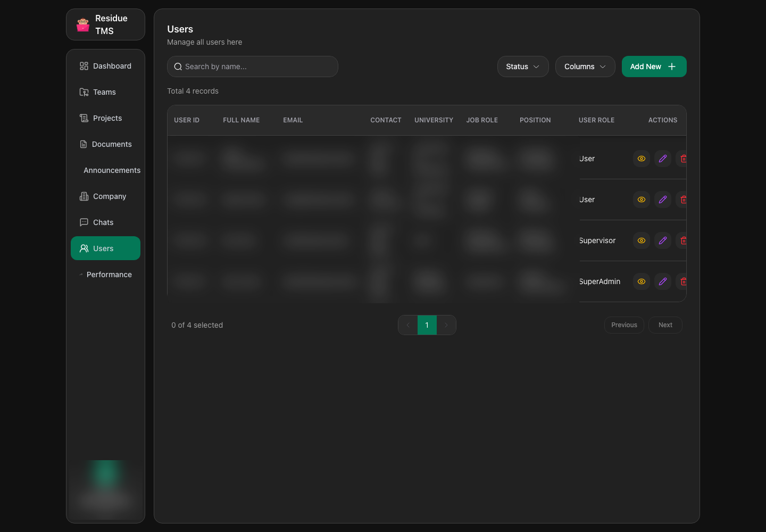Click the Add New button
Viewport: 766px width, 532px height.
654,66
